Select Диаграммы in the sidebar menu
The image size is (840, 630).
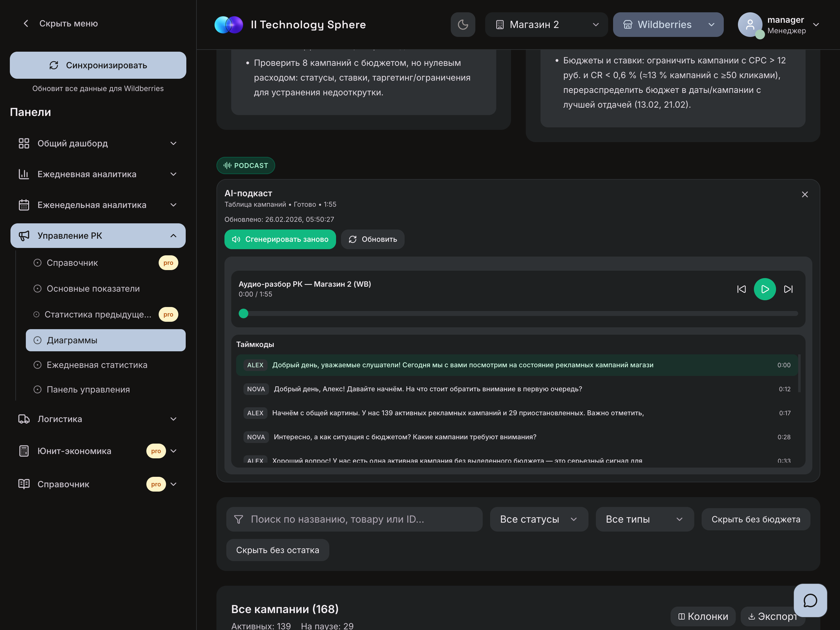(72, 340)
